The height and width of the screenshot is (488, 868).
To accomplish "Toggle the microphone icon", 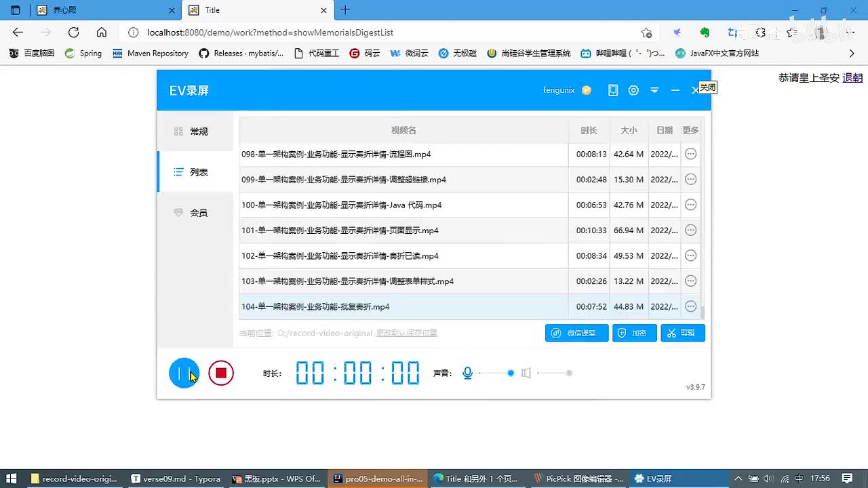I will coord(467,373).
